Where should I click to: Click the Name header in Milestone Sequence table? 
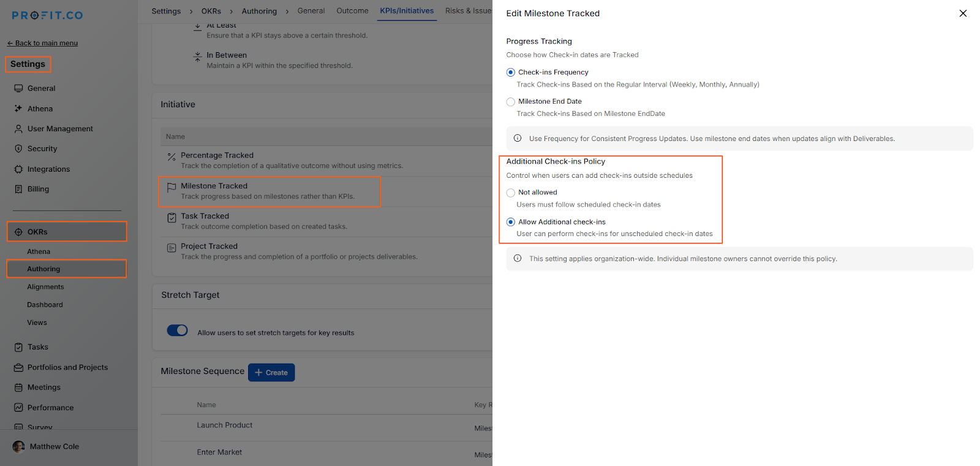click(206, 405)
